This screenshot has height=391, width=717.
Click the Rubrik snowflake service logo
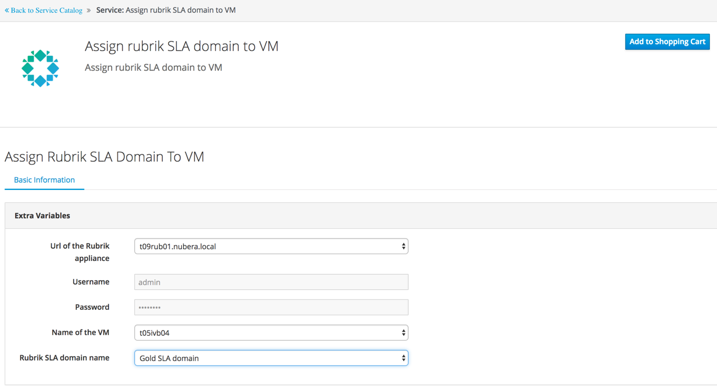click(40, 68)
